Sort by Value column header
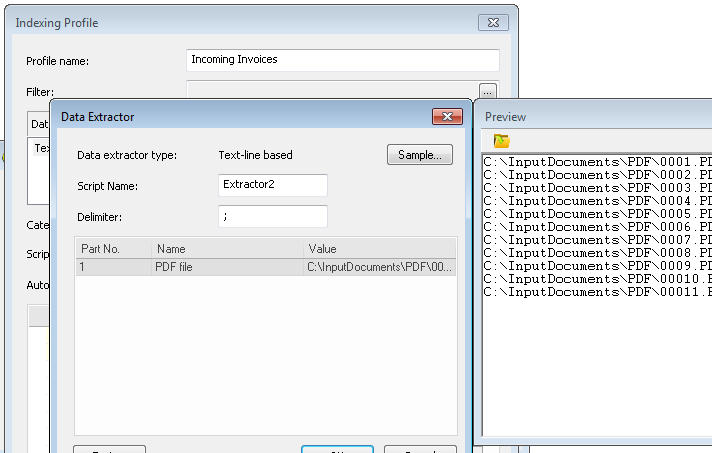This screenshot has height=453, width=712. click(x=380, y=249)
